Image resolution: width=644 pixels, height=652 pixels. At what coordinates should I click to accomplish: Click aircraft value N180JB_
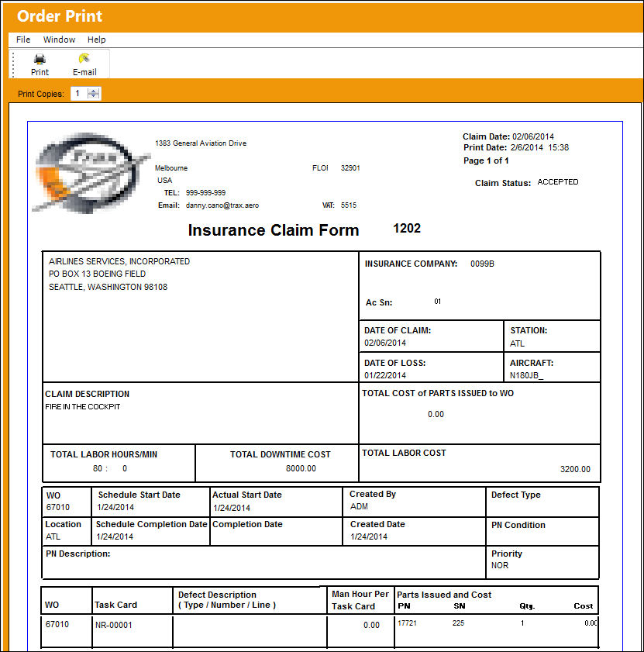pos(526,375)
